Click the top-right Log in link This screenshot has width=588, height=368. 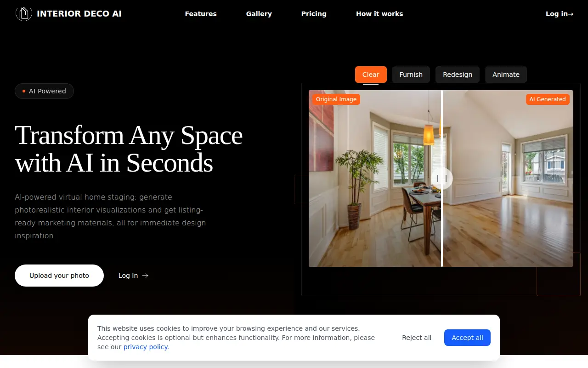click(x=560, y=14)
